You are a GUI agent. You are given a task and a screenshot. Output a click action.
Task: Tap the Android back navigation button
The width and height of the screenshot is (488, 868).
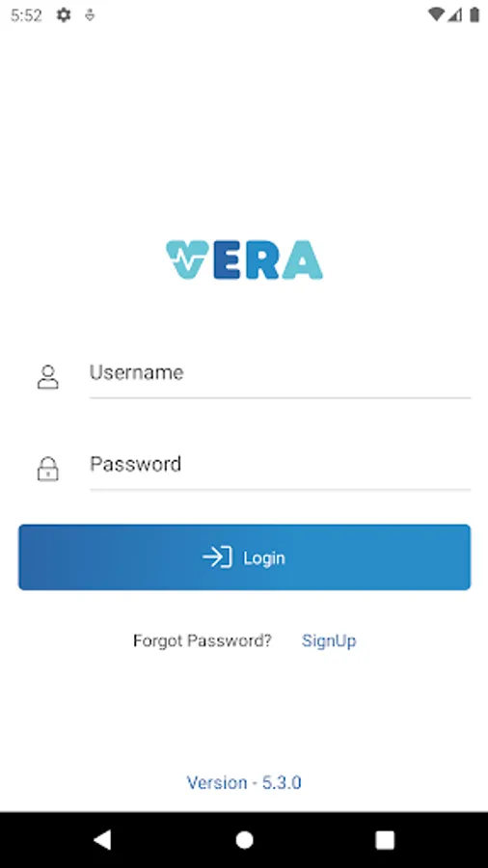click(x=102, y=840)
